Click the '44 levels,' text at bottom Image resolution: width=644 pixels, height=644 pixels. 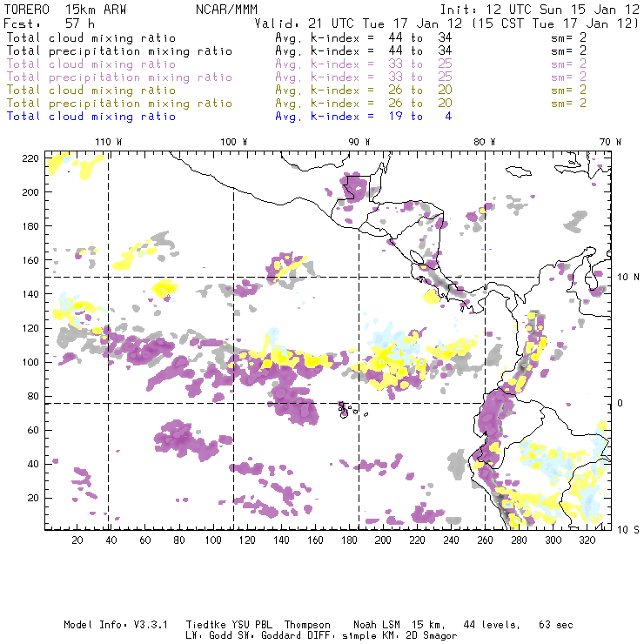point(492,625)
